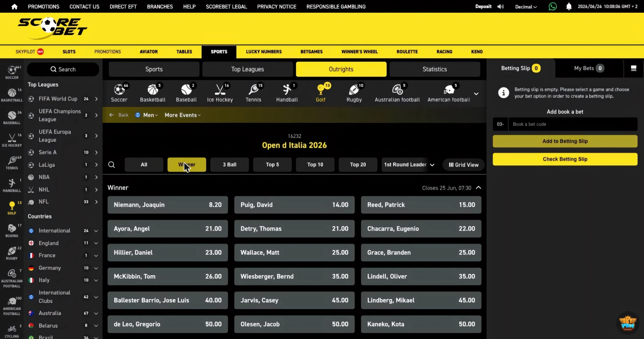Image resolution: width=644 pixels, height=339 pixels.
Task: Open the notifications bell
Action: point(569,6)
